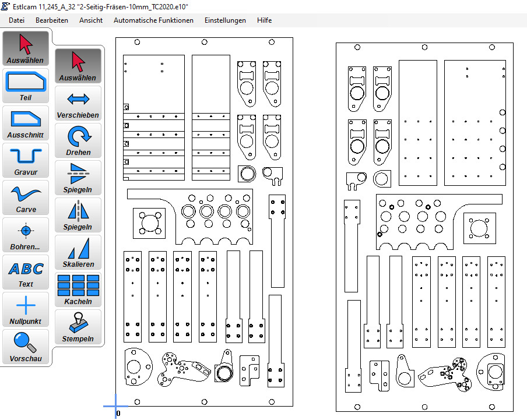Click the Estlcam application icon in title bar
527x420 pixels.
coord(5,6)
